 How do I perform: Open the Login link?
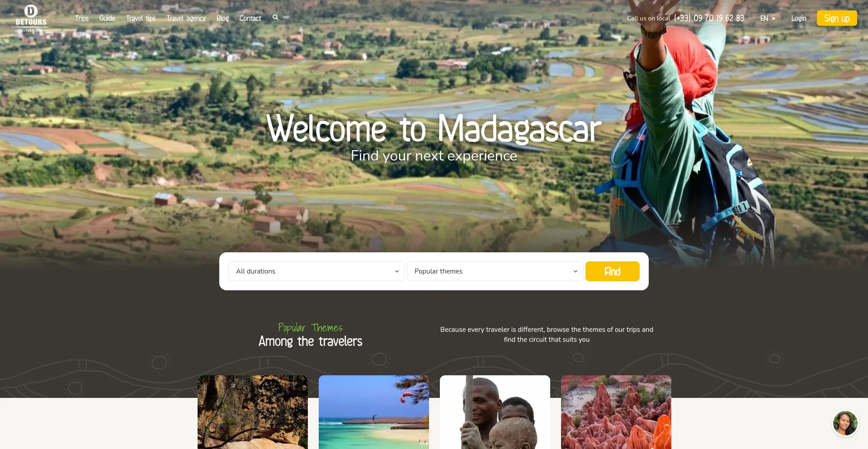pyautogui.click(x=798, y=19)
